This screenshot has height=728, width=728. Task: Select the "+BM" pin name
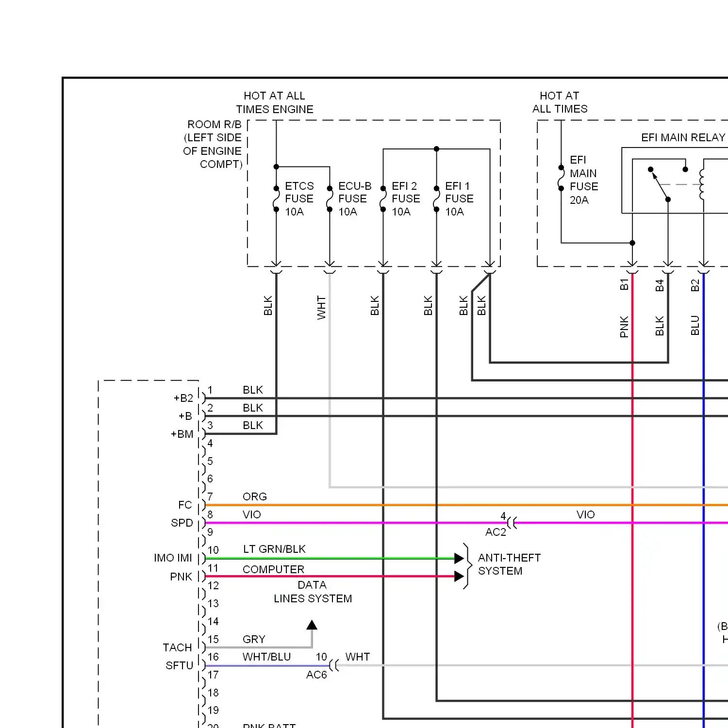(x=182, y=434)
